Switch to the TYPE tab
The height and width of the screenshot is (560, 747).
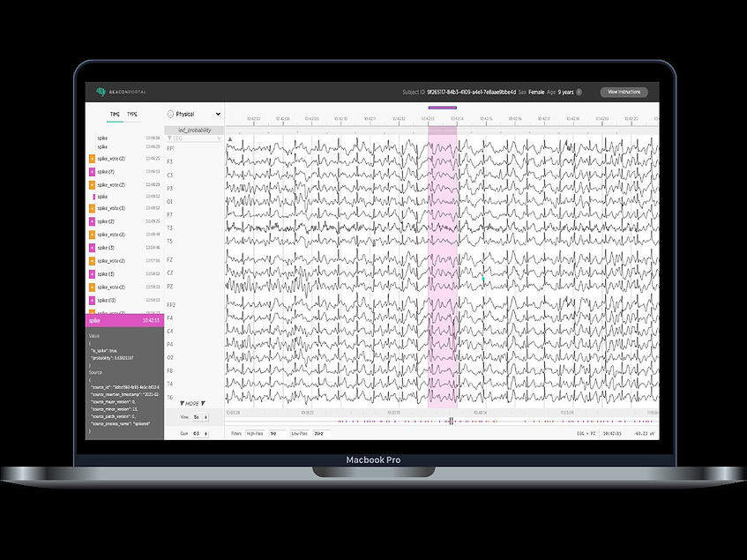pyautogui.click(x=134, y=114)
